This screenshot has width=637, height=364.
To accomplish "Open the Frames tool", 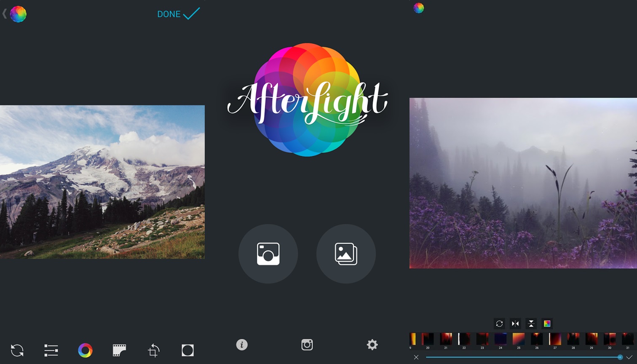I will pos(187,350).
